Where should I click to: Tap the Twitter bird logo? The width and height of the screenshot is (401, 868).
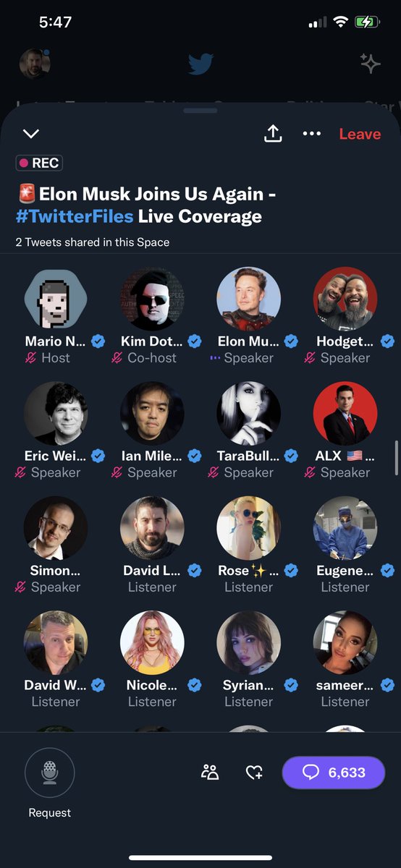point(200,64)
